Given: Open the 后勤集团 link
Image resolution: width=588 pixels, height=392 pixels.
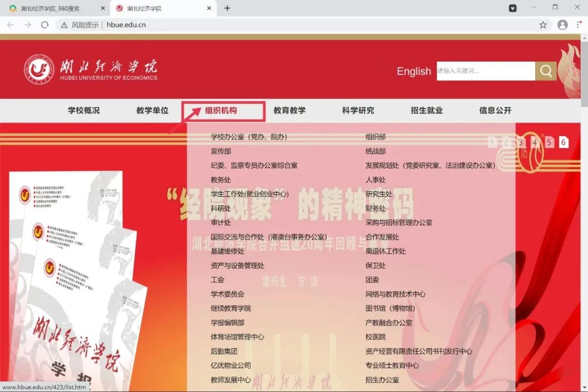Looking at the screenshot, I should click(x=224, y=351).
